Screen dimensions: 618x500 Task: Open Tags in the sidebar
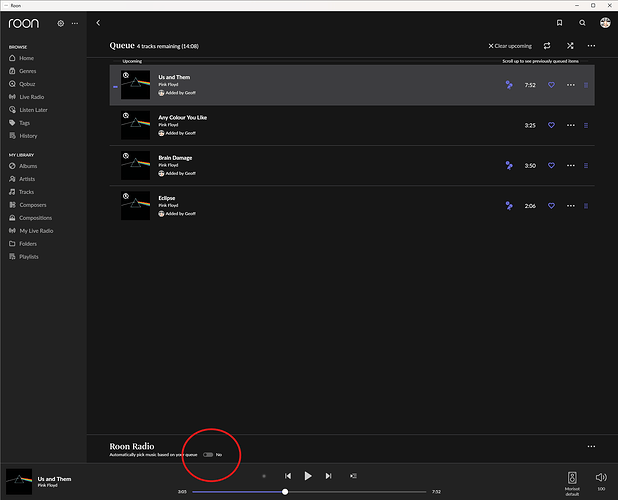20,123
